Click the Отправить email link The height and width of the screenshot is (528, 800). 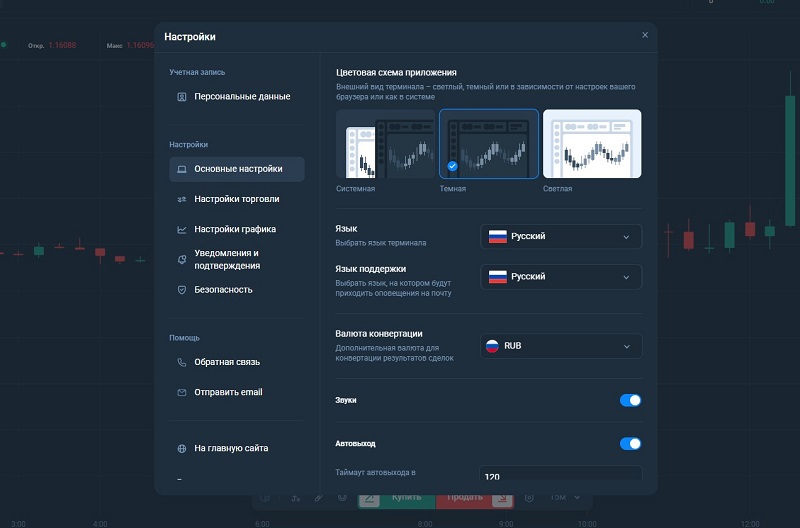228,393
